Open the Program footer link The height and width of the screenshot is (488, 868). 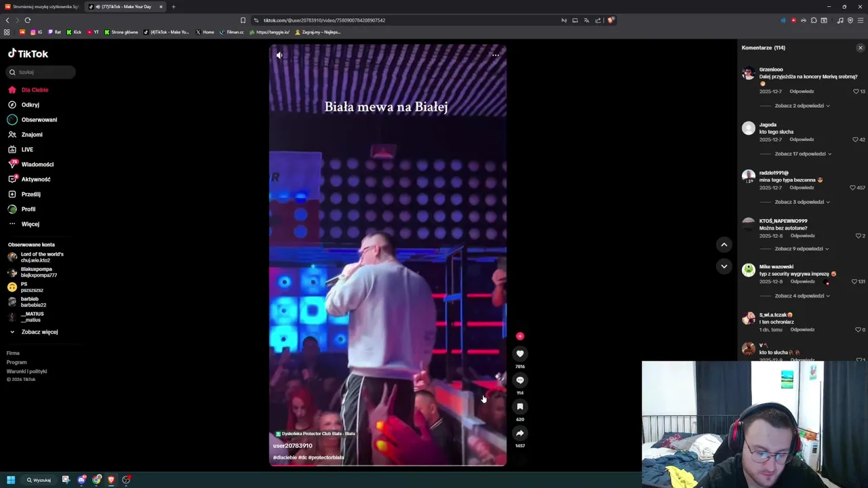17,363
